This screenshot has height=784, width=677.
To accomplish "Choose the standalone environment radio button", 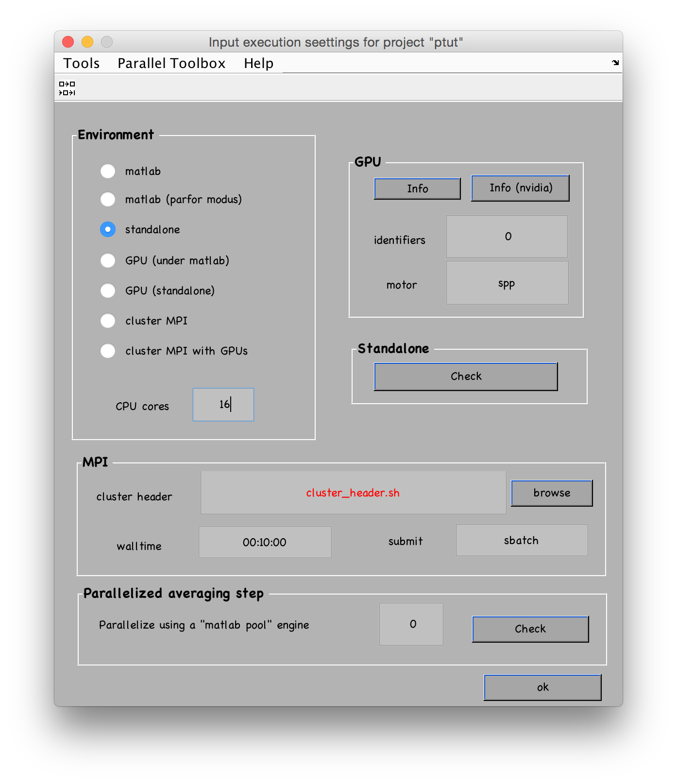I will pyautogui.click(x=108, y=229).
